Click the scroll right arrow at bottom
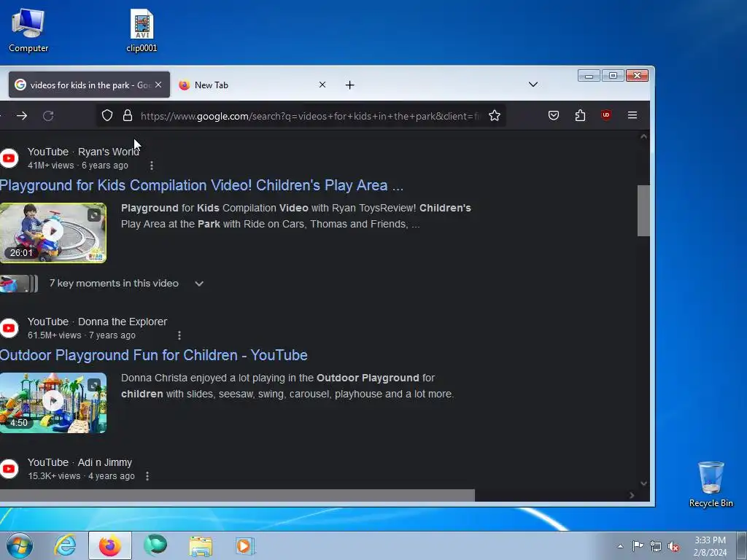Image resolution: width=747 pixels, height=560 pixels. [632, 495]
